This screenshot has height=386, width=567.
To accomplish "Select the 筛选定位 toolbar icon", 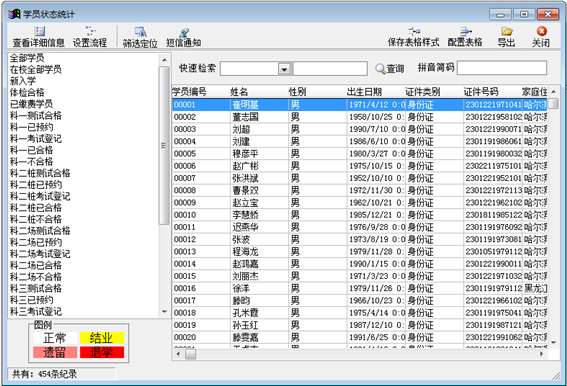I will point(140,32).
